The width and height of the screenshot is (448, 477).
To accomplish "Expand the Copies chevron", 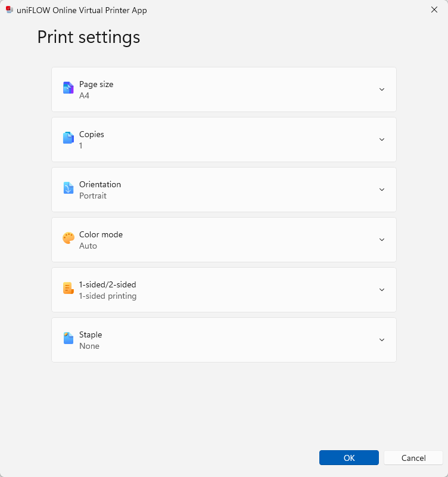I will pyautogui.click(x=382, y=140).
